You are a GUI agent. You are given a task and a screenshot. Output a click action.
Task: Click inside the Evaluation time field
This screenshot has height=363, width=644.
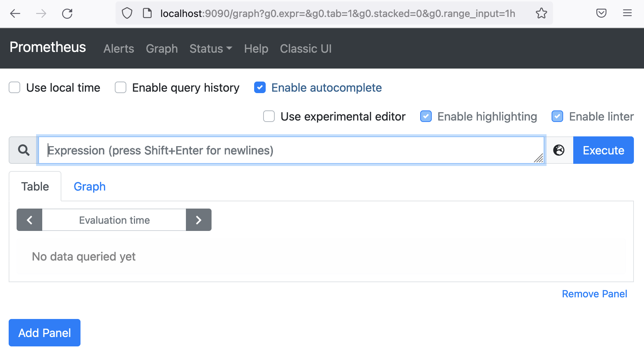[x=114, y=220]
